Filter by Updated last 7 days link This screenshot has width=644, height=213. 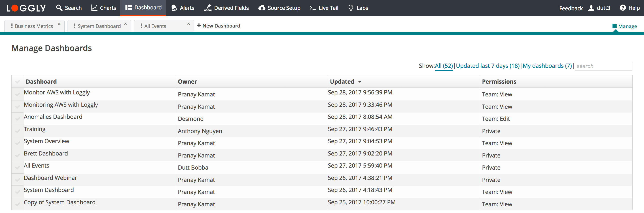pos(487,66)
